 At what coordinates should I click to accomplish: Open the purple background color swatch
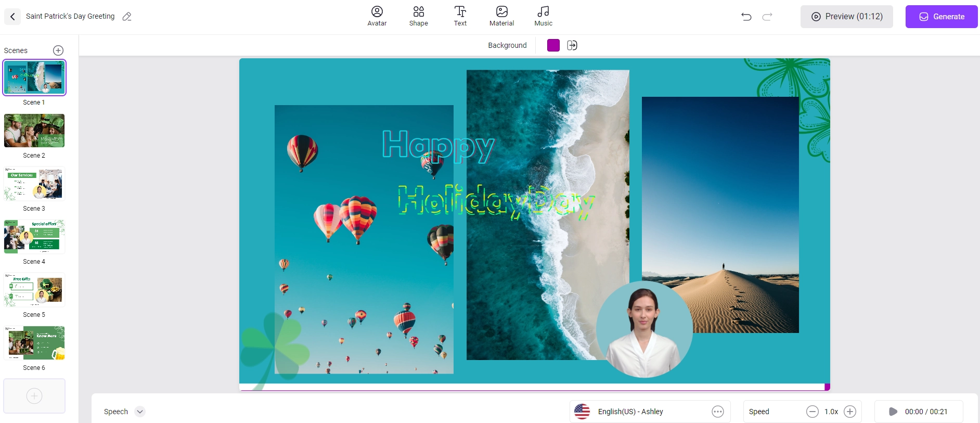553,45
